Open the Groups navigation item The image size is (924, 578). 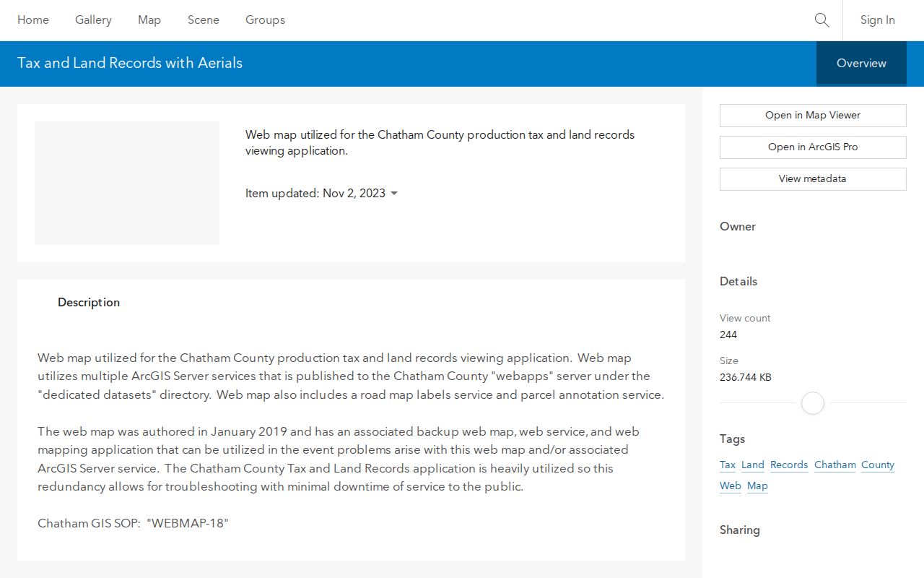(265, 20)
